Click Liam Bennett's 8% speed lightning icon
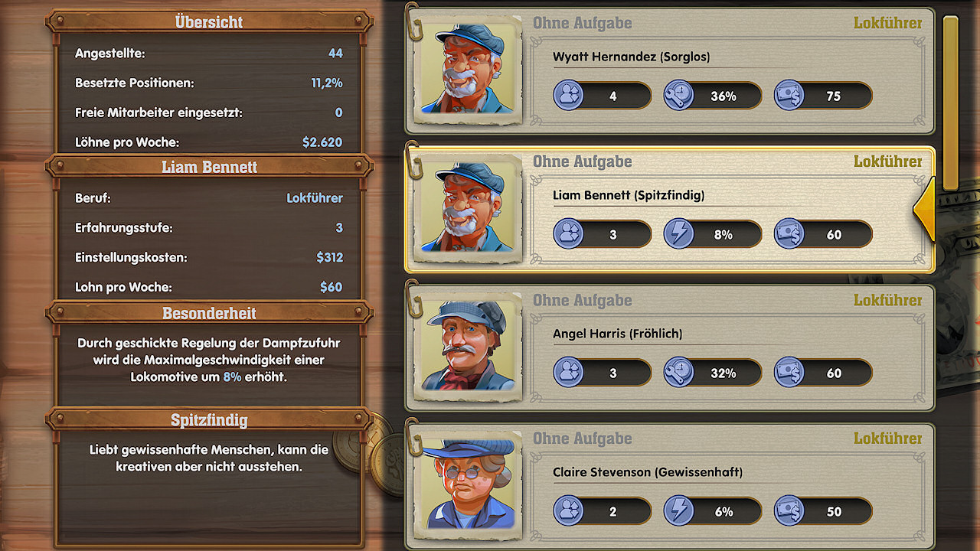 (678, 234)
